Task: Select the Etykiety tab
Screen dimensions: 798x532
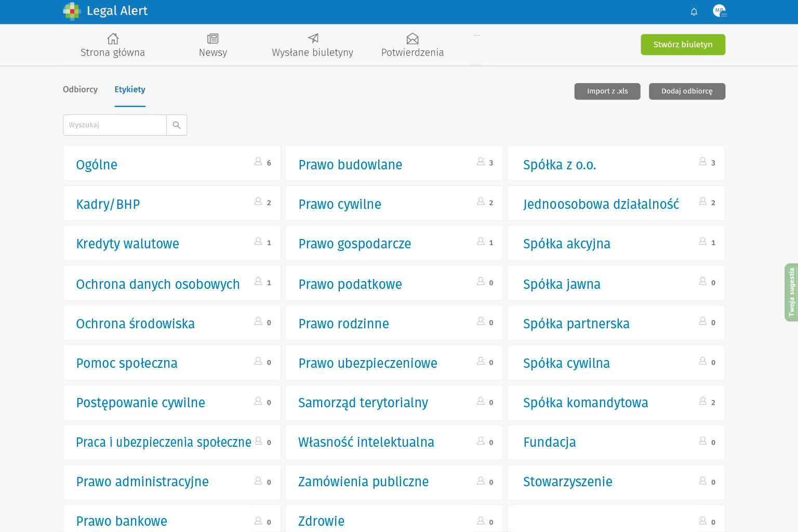Action: pyautogui.click(x=130, y=89)
